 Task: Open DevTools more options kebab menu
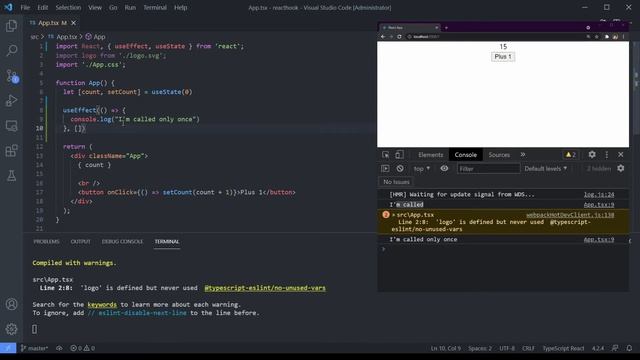[x=607, y=155]
